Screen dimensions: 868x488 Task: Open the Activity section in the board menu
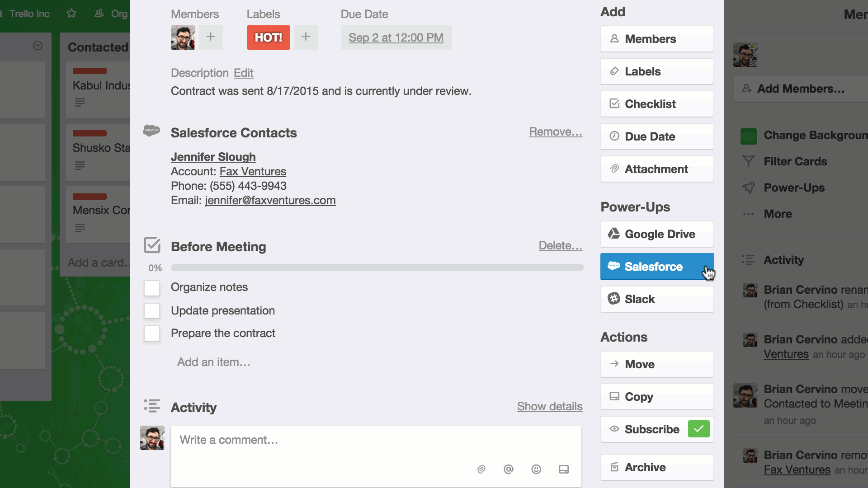(783, 260)
